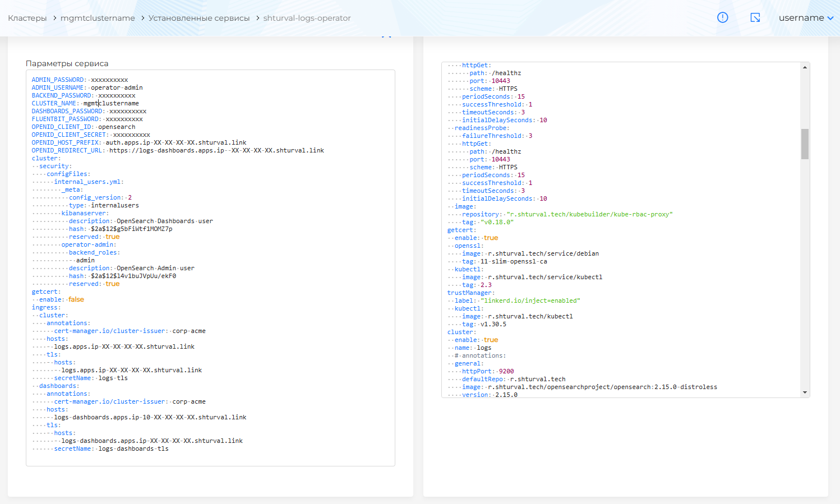Screen dimensions: 840x504
Task: Place cursor in CLUSTER_NAME: mgmtclustername line
Action: (85, 103)
